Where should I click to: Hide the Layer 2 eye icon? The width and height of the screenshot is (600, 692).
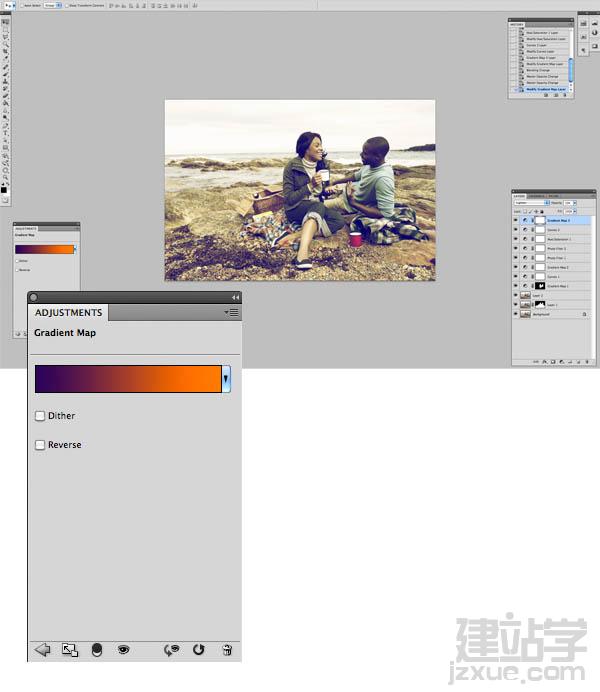click(x=515, y=295)
